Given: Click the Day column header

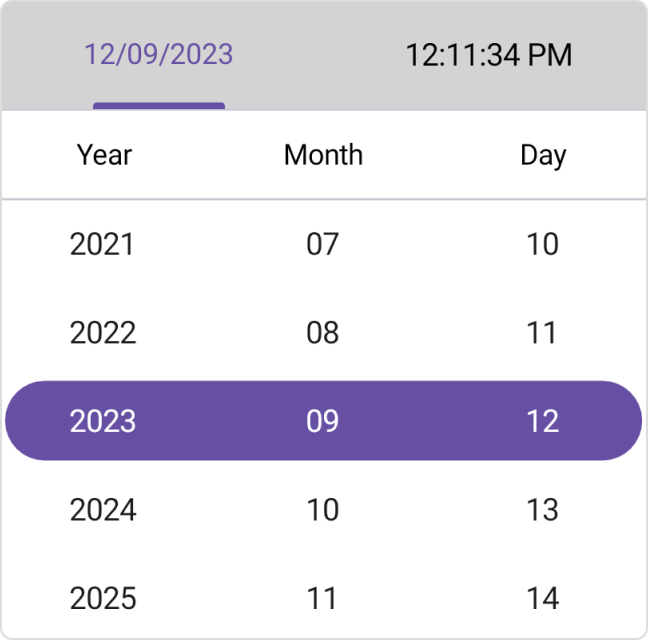Looking at the screenshot, I should coord(543,156).
